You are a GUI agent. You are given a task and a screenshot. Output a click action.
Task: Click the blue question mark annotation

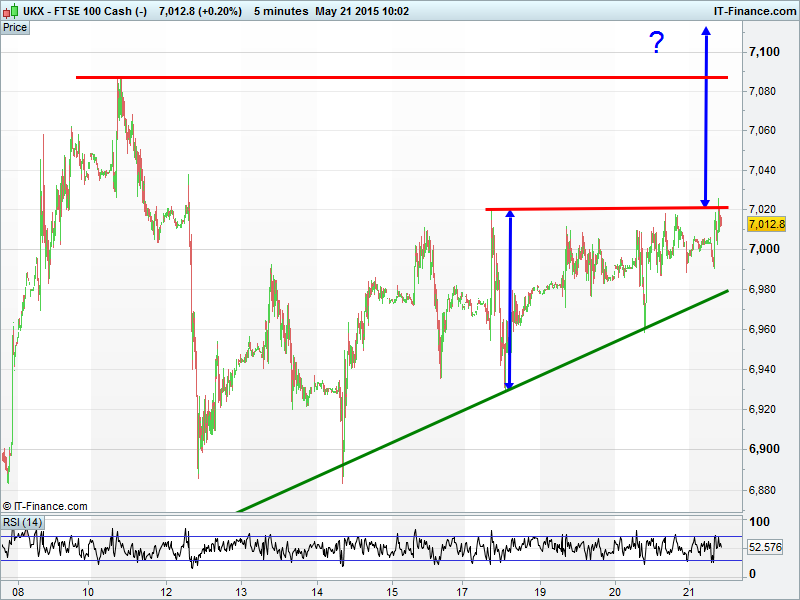point(656,43)
